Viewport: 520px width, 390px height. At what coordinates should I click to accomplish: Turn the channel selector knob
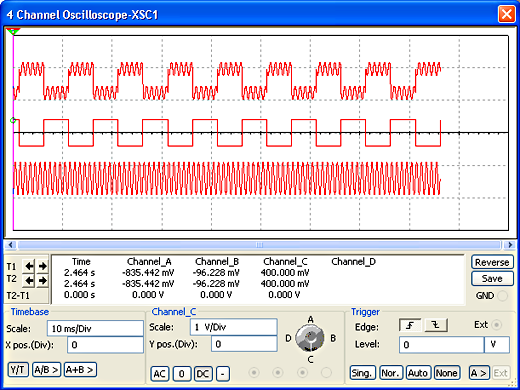[310, 338]
